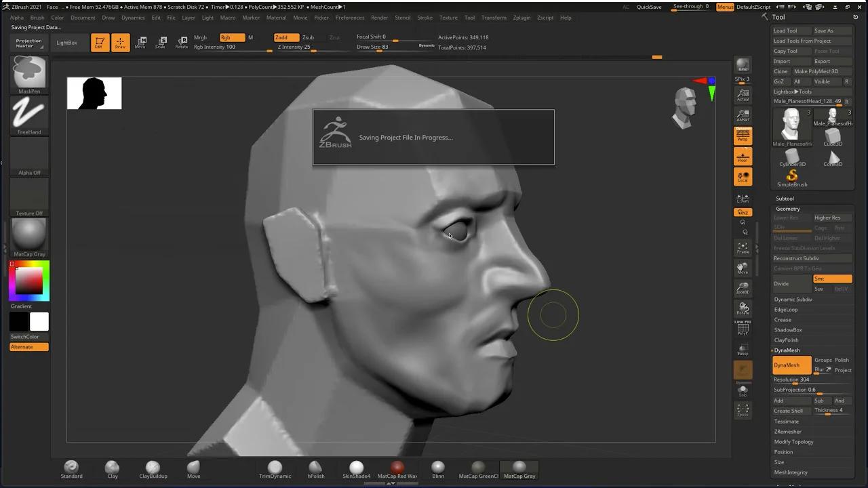The height and width of the screenshot is (488, 868).
Task: Open the Stroke menu
Action: pyautogui.click(x=425, y=18)
